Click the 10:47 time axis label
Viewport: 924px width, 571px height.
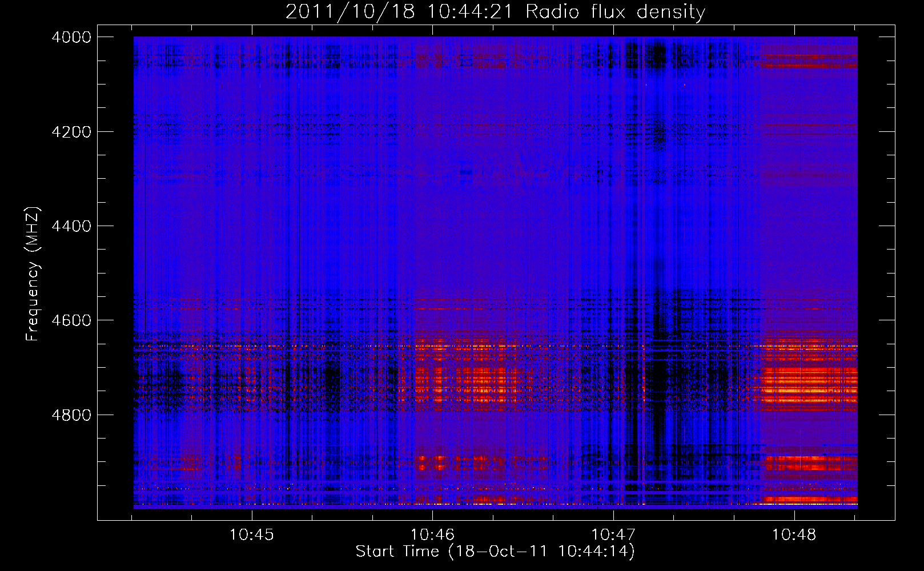tap(613, 534)
